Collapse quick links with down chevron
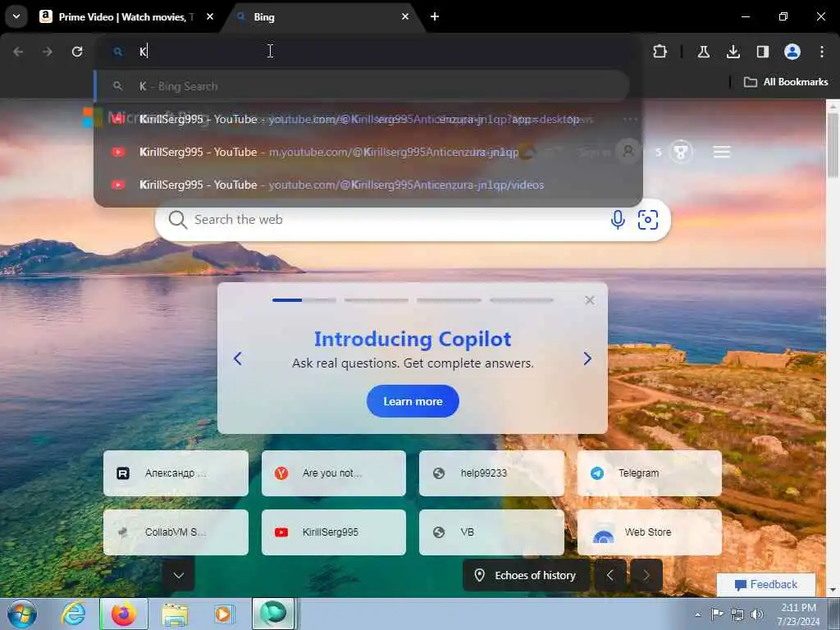This screenshot has height=630, width=840. tap(178, 575)
